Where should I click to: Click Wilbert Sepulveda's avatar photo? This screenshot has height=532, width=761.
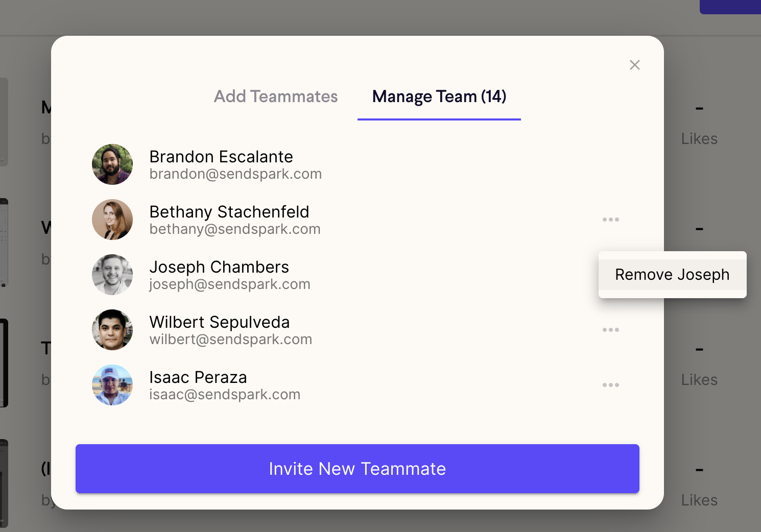coord(112,330)
